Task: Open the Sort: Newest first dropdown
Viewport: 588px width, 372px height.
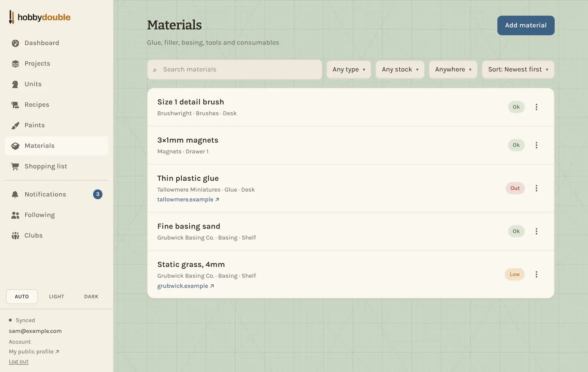Action: click(518, 69)
